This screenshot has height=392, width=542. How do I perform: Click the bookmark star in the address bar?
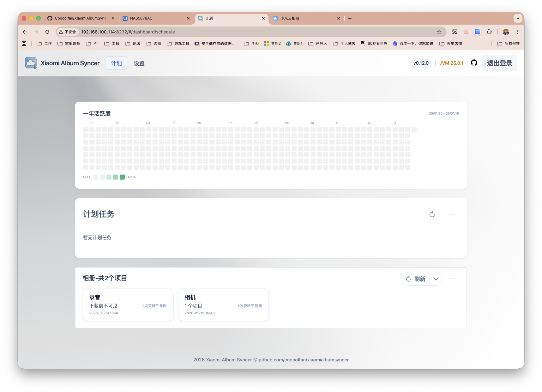tap(439, 32)
